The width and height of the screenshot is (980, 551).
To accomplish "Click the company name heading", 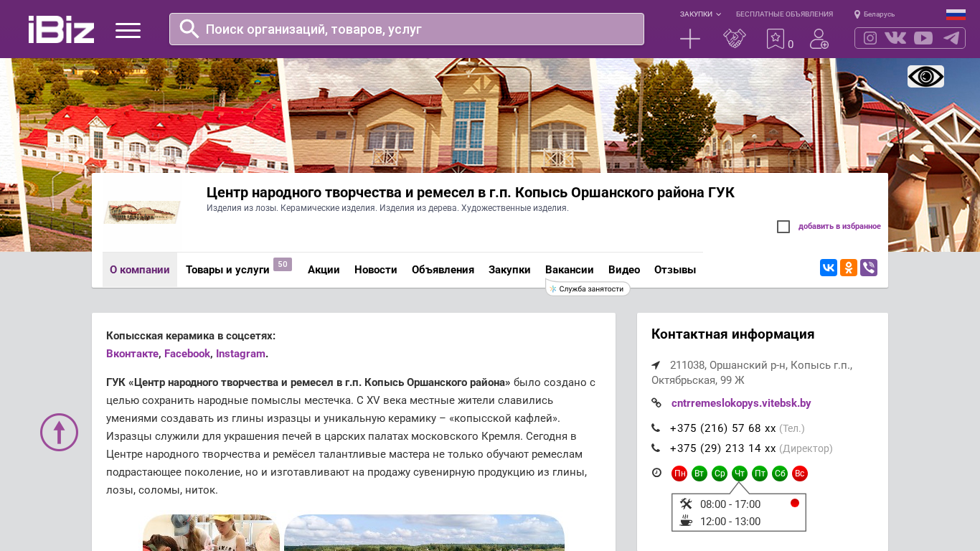I will pos(471,193).
